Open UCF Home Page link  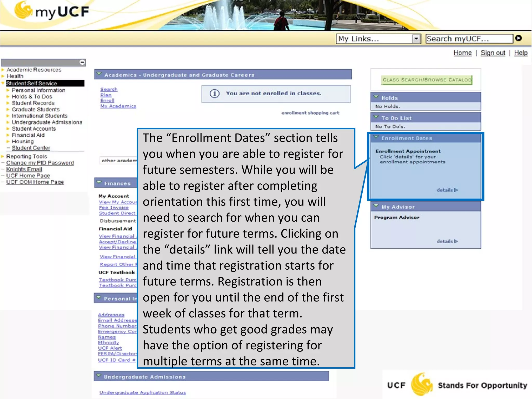28,176
